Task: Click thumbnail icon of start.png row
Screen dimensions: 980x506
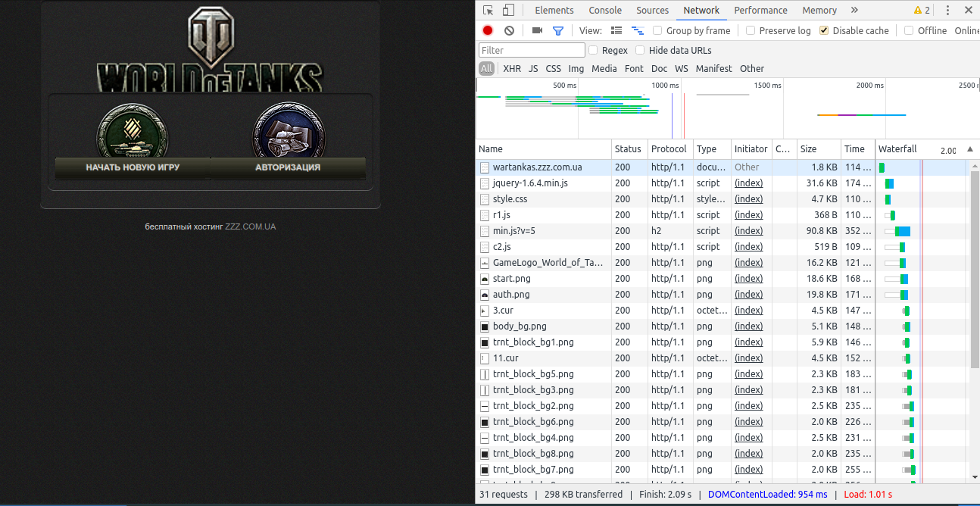Action: click(x=485, y=279)
